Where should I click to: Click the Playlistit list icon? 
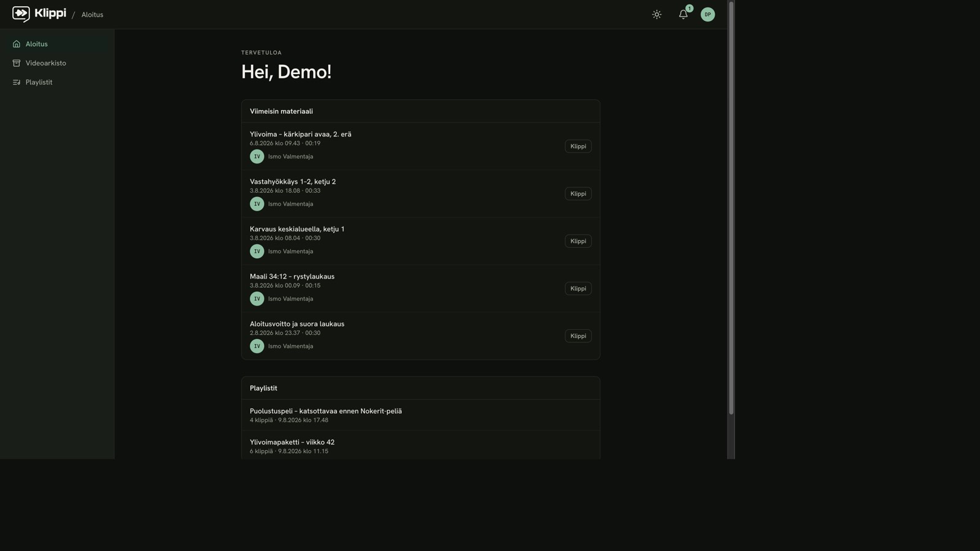pos(17,82)
